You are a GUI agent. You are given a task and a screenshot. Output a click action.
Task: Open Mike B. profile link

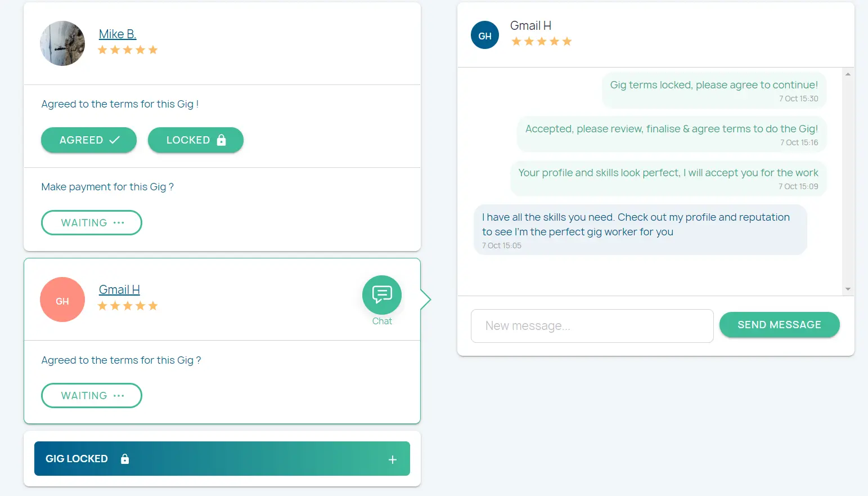(118, 34)
